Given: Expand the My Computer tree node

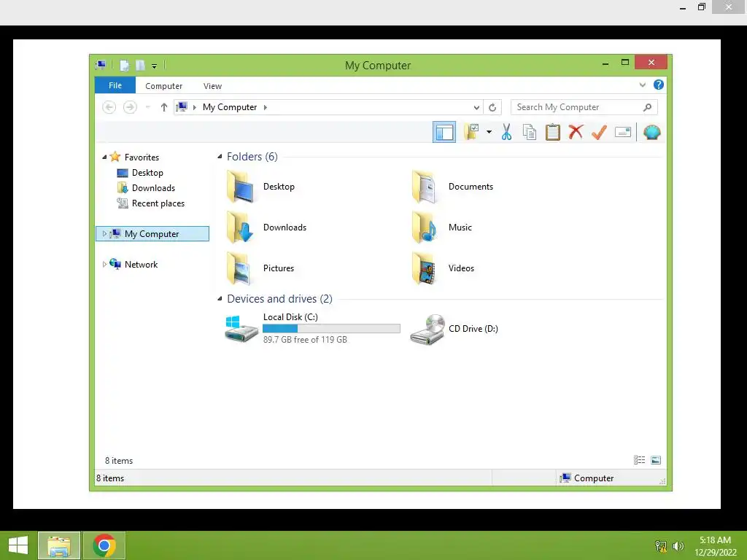Looking at the screenshot, I should tap(104, 234).
